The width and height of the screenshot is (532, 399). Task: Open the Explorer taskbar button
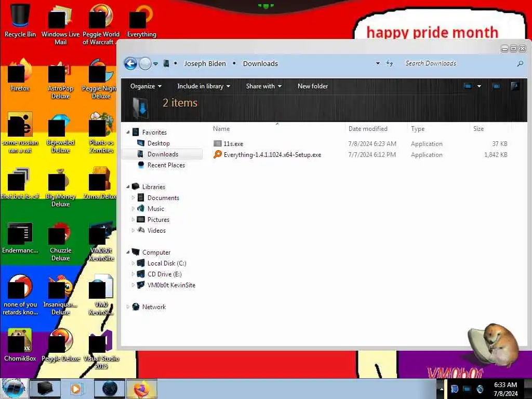coord(45,389)
